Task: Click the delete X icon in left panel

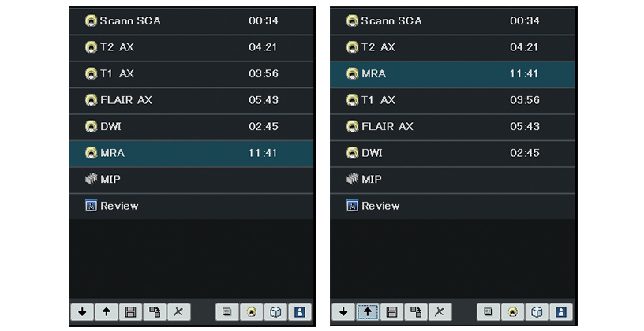Action: (178, 312)
